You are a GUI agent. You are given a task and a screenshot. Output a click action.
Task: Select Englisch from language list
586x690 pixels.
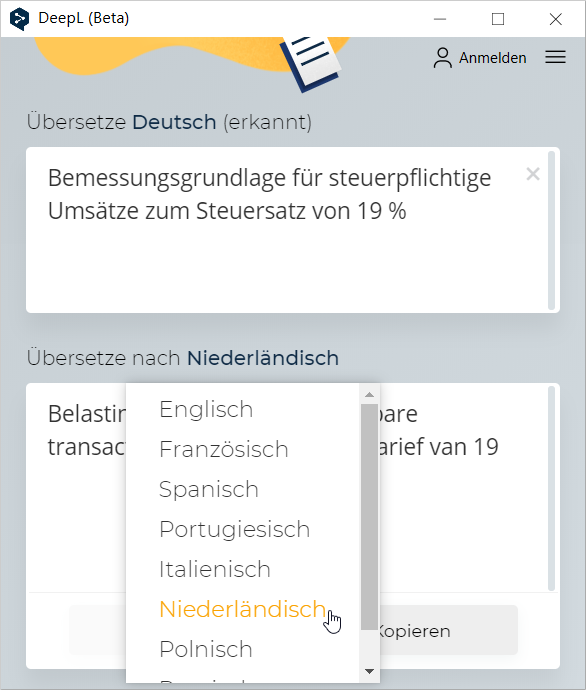point(206,409)
